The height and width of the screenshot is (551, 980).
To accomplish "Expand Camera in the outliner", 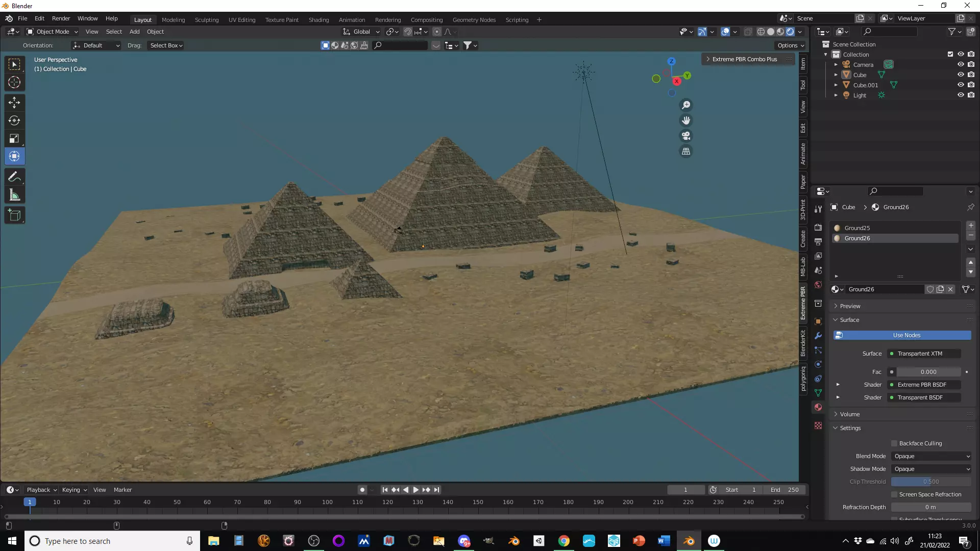I will coord(836,65).
